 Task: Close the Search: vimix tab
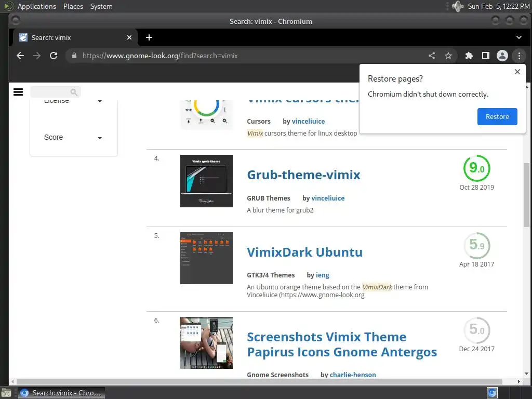coord(129,37)
